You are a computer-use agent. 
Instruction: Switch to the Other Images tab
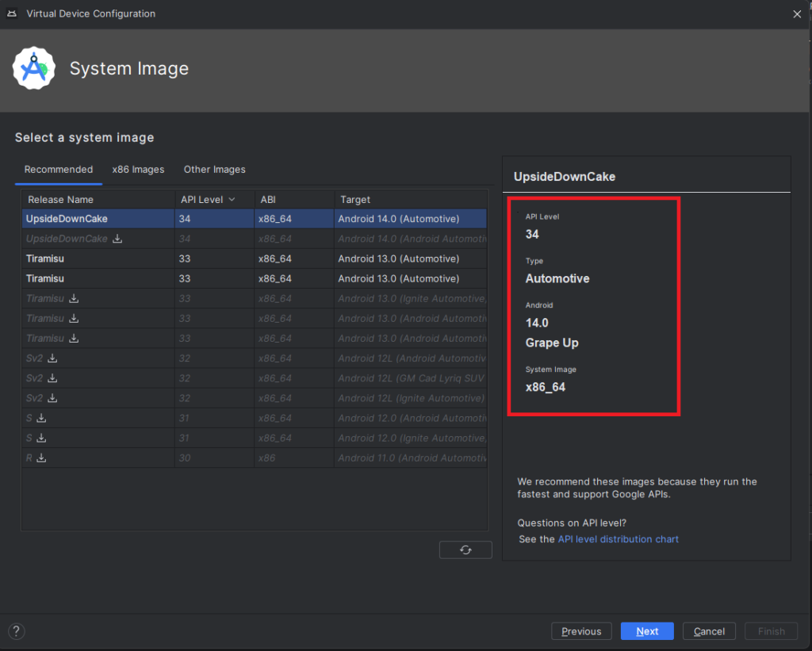214,170
